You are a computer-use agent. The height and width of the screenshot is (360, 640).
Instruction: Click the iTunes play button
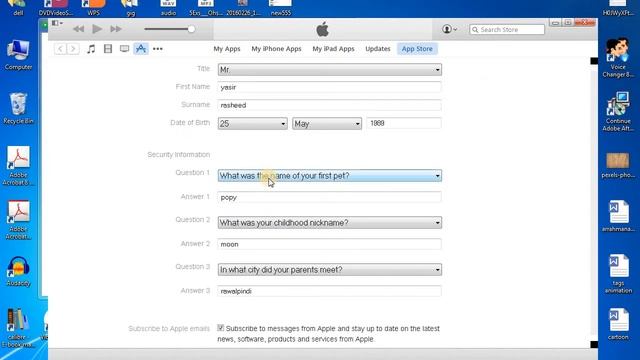97,29
